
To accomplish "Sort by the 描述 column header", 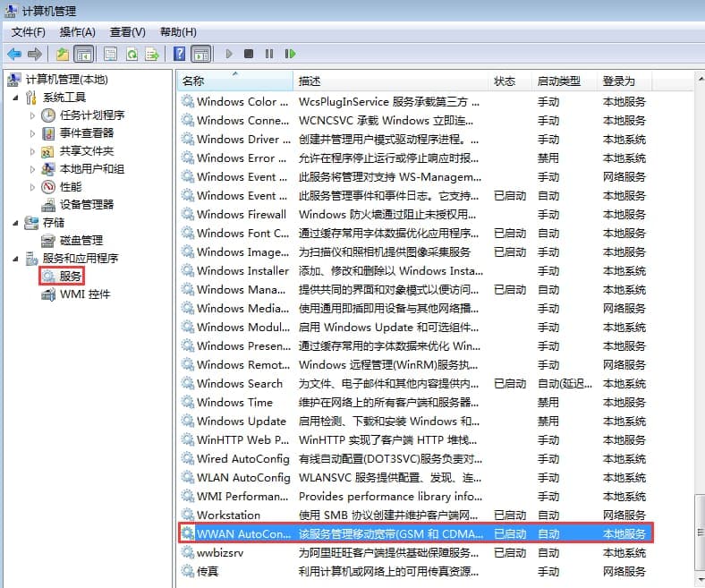I will (391, 81).
